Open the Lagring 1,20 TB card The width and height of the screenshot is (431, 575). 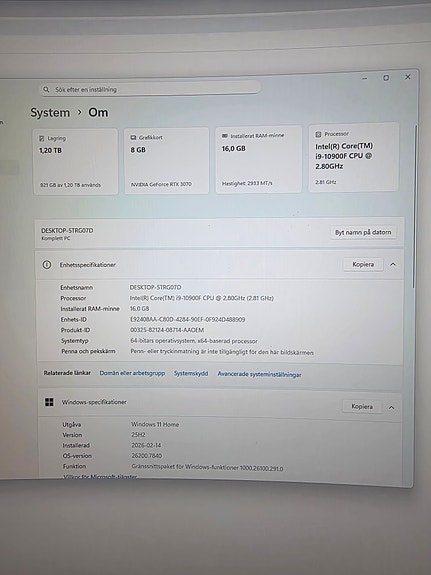pyautogui.click(x=76, y=161)
